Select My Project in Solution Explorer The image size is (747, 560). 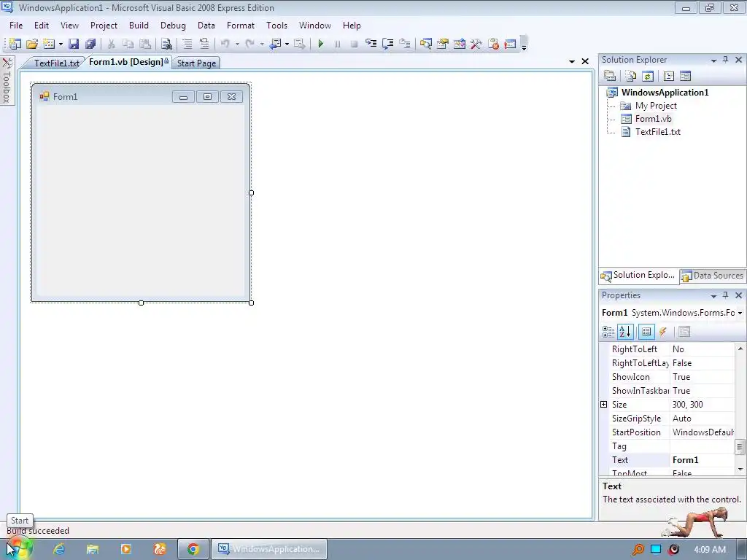pyautogui.click(x=656, y=106)
